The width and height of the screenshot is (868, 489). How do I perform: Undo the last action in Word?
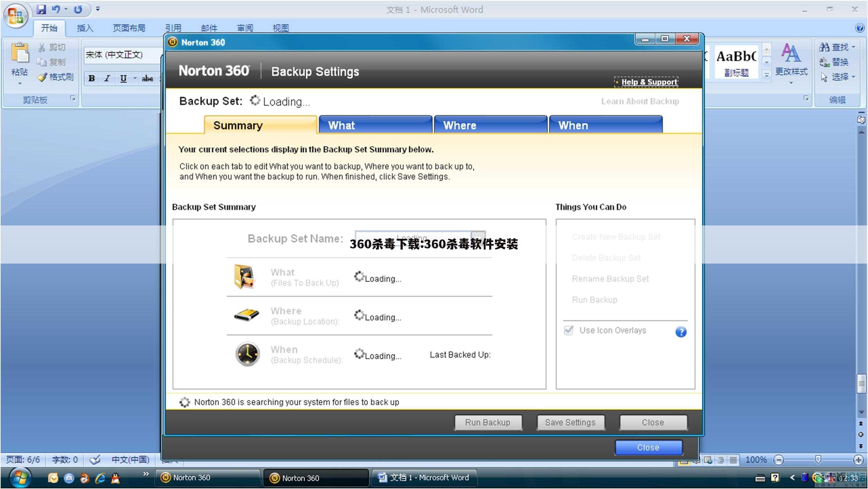tap(55, 9)
